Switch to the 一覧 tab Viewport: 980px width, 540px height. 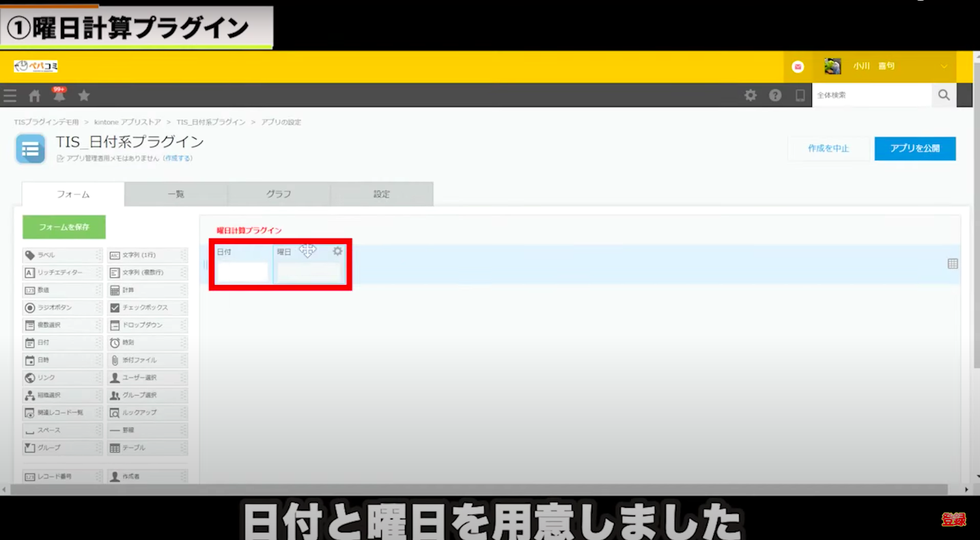pyautogui.click(x=176, y=194)
